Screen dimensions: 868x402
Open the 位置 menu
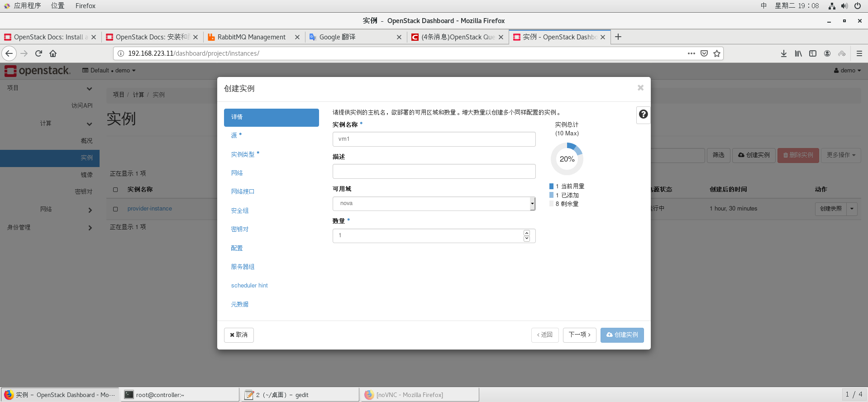click(x=57, y=6)
